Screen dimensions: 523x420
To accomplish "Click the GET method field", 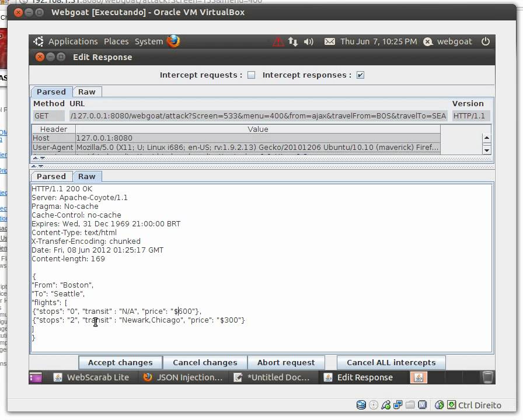I will click(48, 116).
